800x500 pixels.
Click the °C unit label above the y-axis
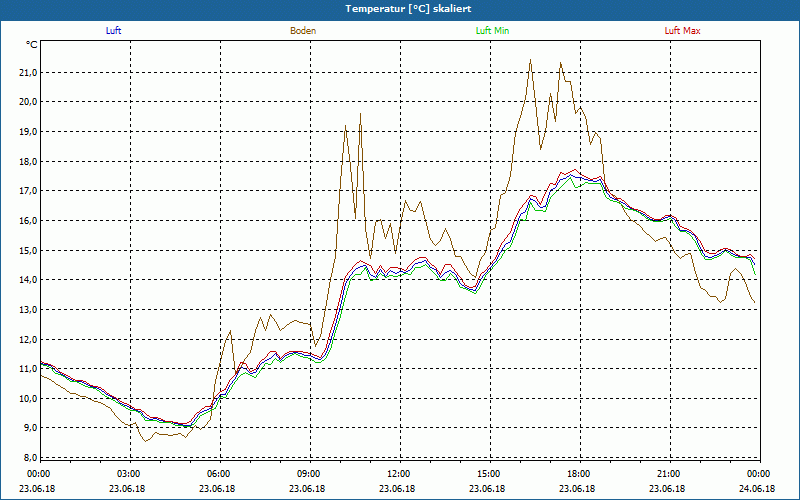tap(32, 44)
